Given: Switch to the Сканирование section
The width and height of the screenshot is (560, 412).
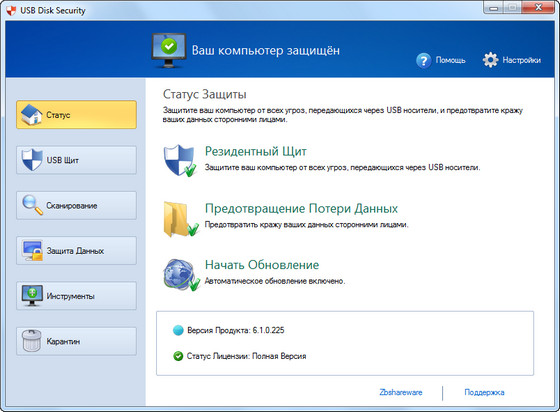Looking at the screenshot, I should 76,205.
